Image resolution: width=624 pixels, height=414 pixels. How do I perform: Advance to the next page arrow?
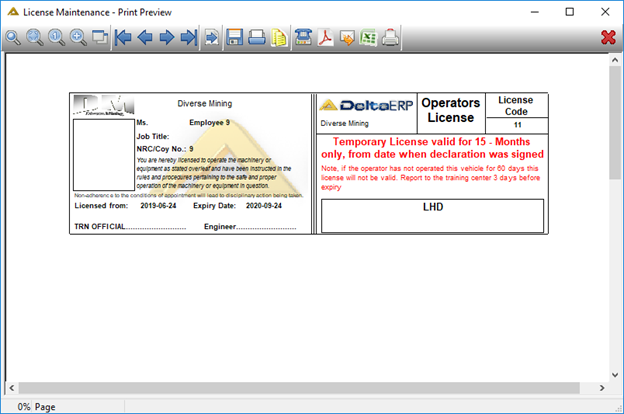click(167, 38)
